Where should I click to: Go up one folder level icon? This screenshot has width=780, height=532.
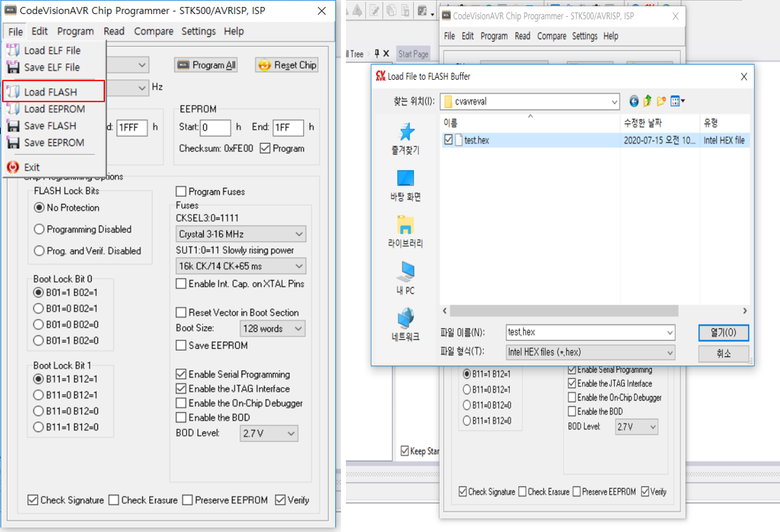(647, 101)
